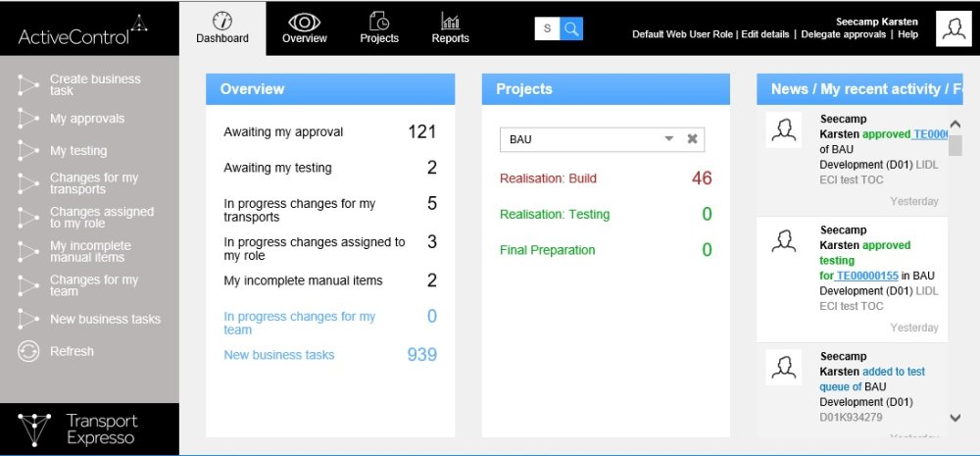Image resolution: width=980 pixels, height=456 pixels.
Task: Click the Create business task node icon
Action: (x=28, y=85)
